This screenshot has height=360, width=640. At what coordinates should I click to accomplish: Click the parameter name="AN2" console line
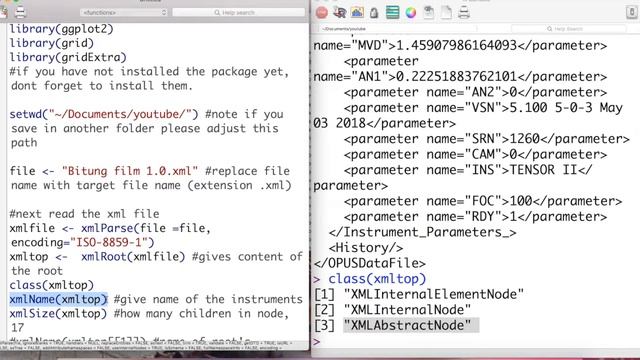click(475, 92)
